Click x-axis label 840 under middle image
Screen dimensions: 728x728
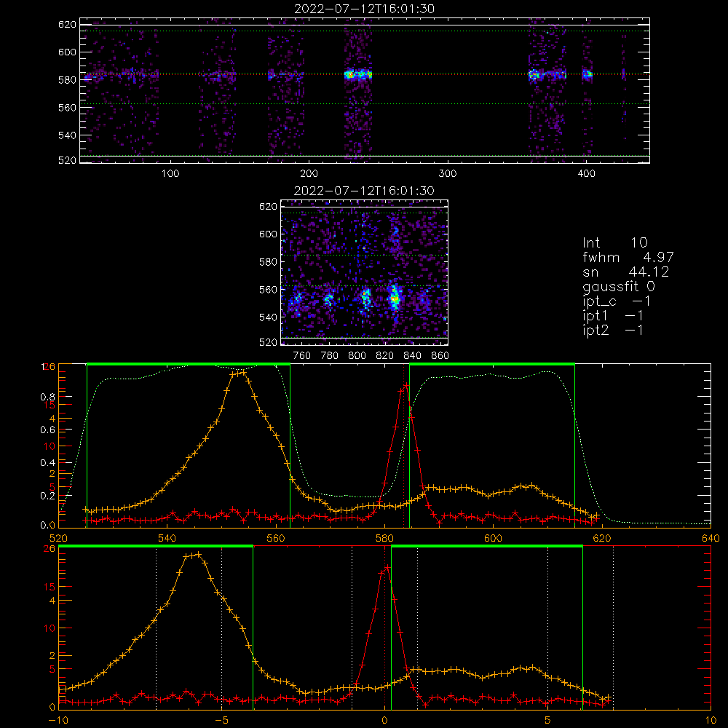point(412,356)
